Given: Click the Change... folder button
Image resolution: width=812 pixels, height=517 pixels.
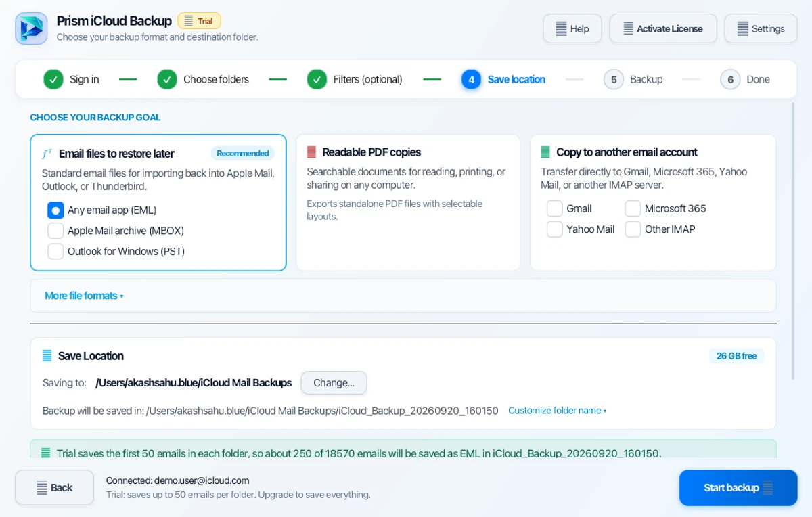Looking at the screenshot, I should (334, 382).
